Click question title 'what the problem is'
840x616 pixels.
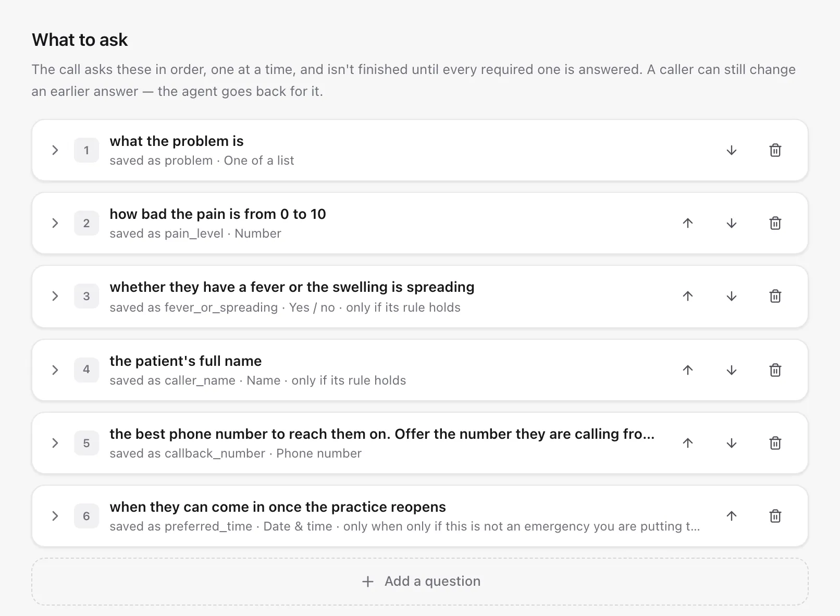coord(177,141)
